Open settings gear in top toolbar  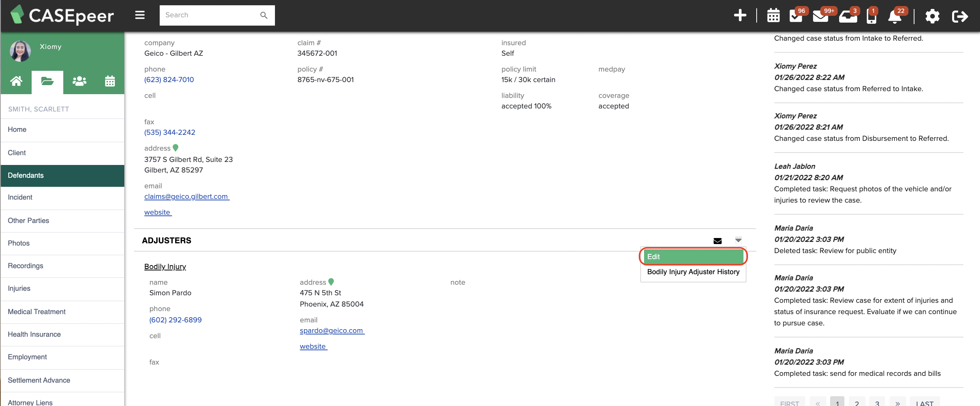(x=932, y=16)
